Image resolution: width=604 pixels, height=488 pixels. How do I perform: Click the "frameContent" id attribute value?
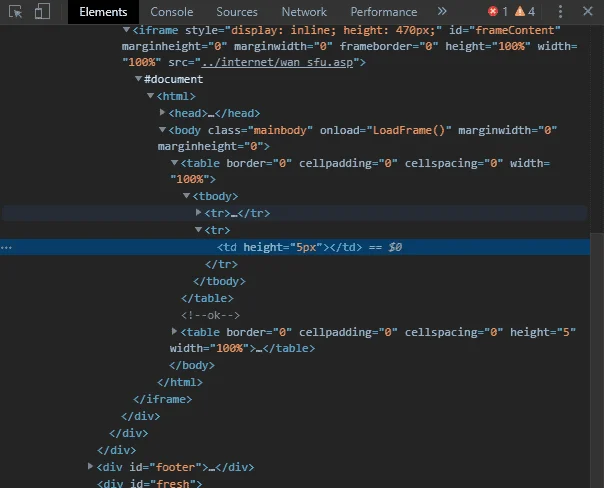pos(515,30)
